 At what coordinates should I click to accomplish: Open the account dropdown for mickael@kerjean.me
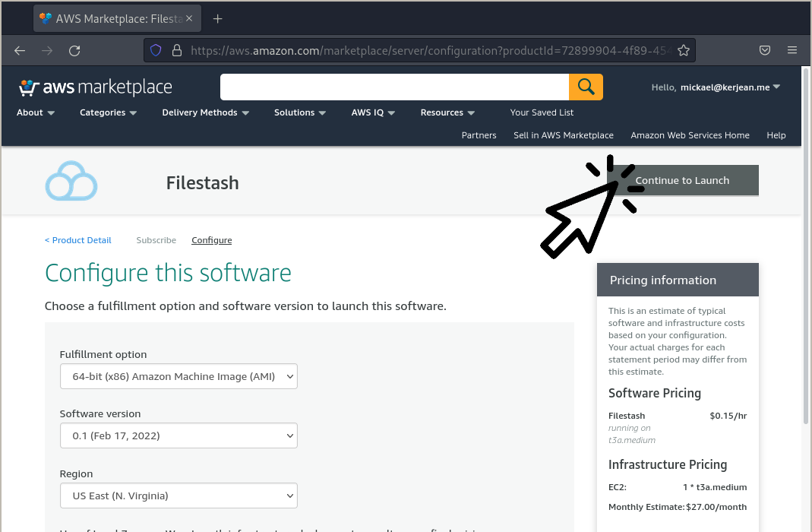click(x=716, y=87)
